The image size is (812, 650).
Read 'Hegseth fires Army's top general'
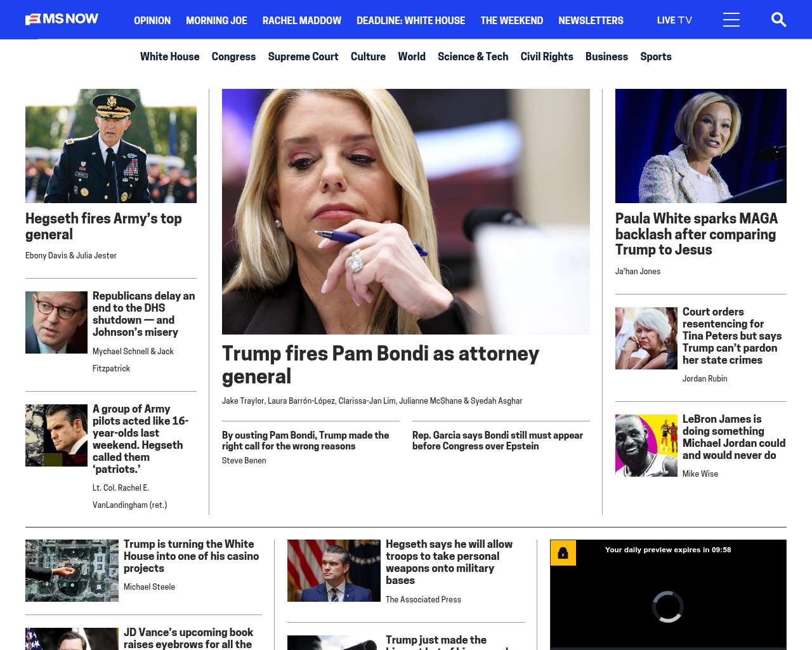(x=103, y=227)
